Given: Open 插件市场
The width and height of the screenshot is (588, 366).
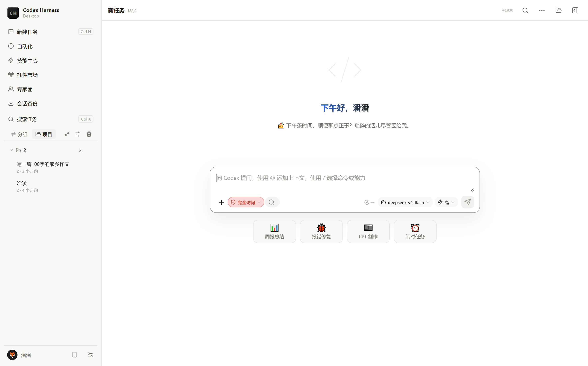Looking at the screenshot, I should click(50, 75).
